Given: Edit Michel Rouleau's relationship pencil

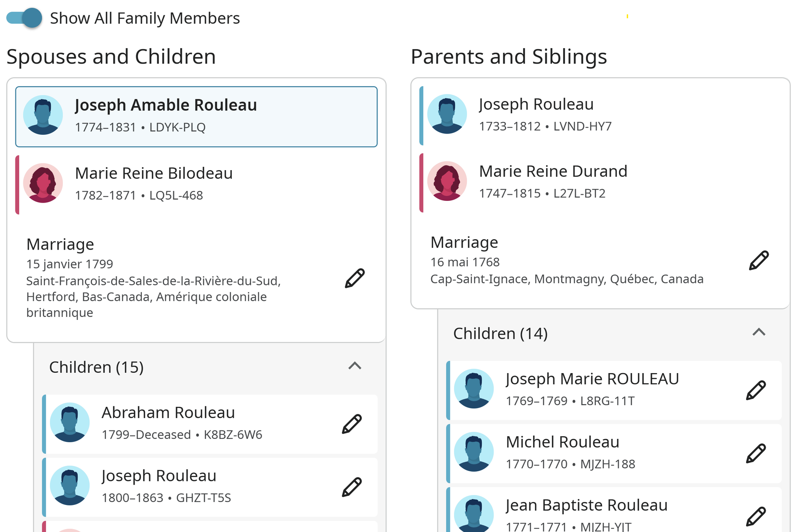Looking at the screenshot, I should [756, 453].
